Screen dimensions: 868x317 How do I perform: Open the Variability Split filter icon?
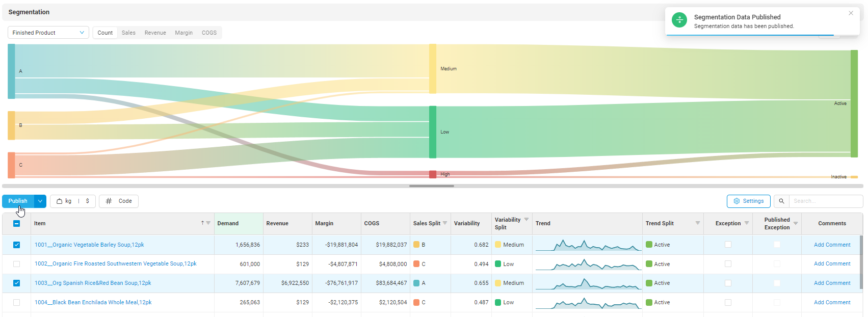[x=527, y=220]
